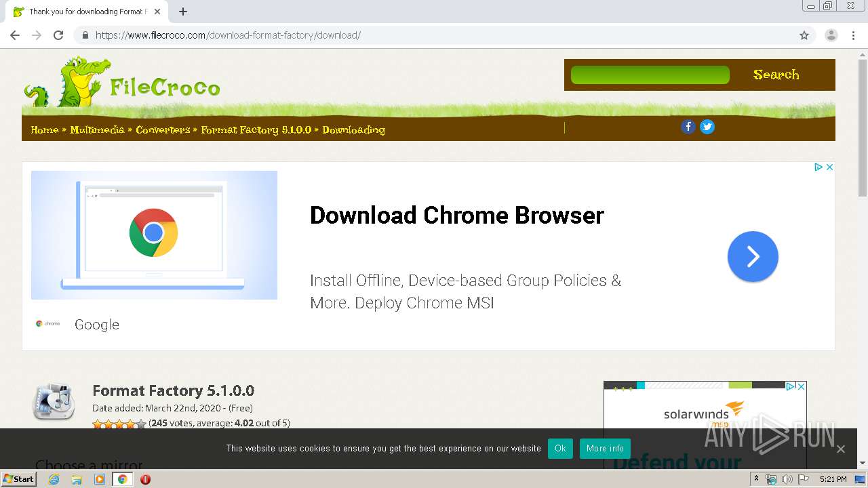The height and width of the screenshot is (488, 868).
Task: Open the 'Download Chrome Browser' ad headline
Action: pos(456,216)
